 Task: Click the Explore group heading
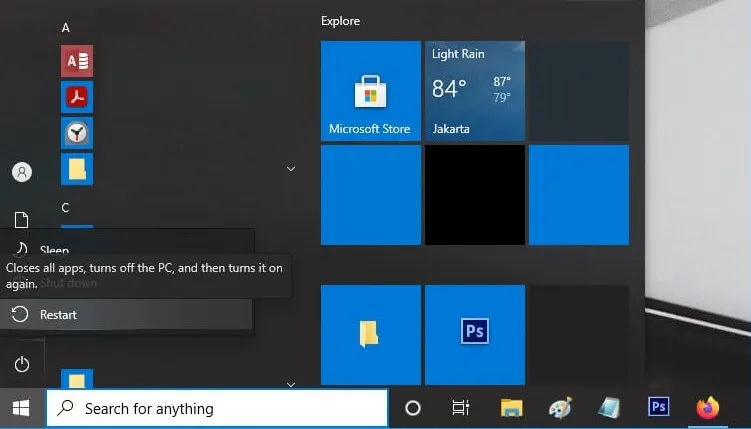pyautogui.click(x=341, y=21)
